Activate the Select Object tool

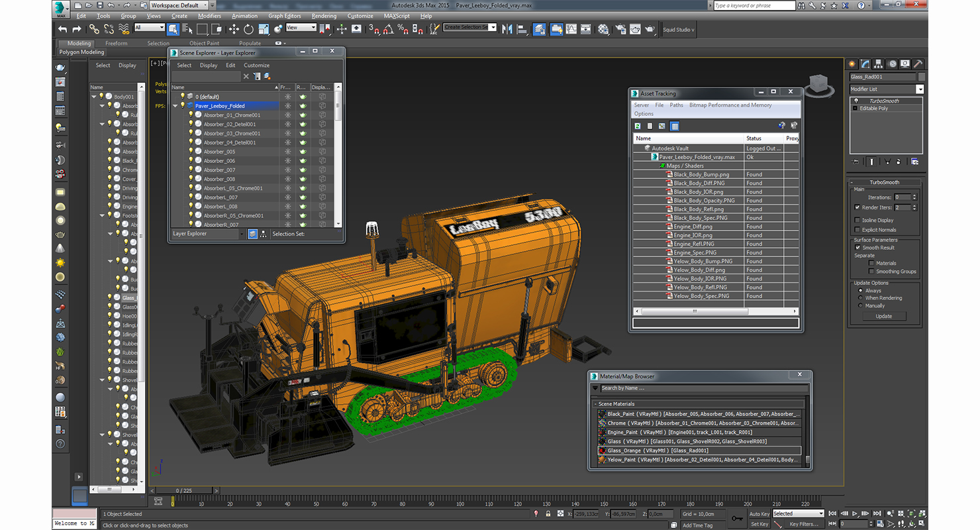click(173, 28)
